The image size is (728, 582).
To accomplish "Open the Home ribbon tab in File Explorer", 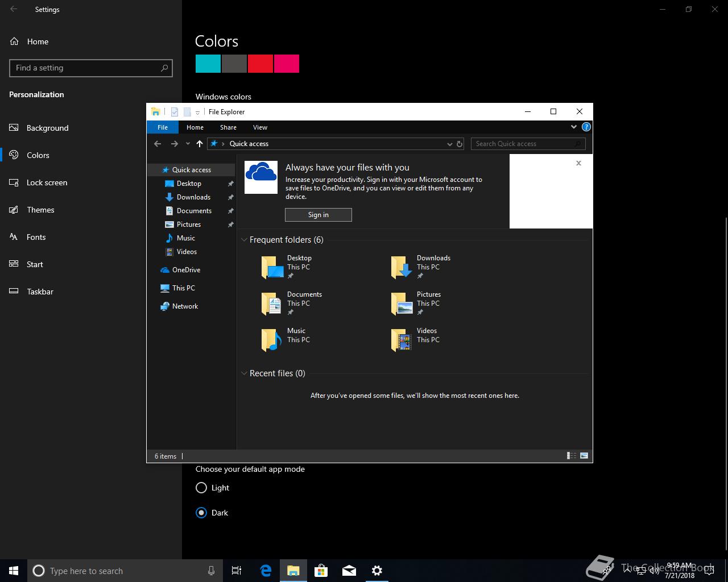I will tap(195, 127).
